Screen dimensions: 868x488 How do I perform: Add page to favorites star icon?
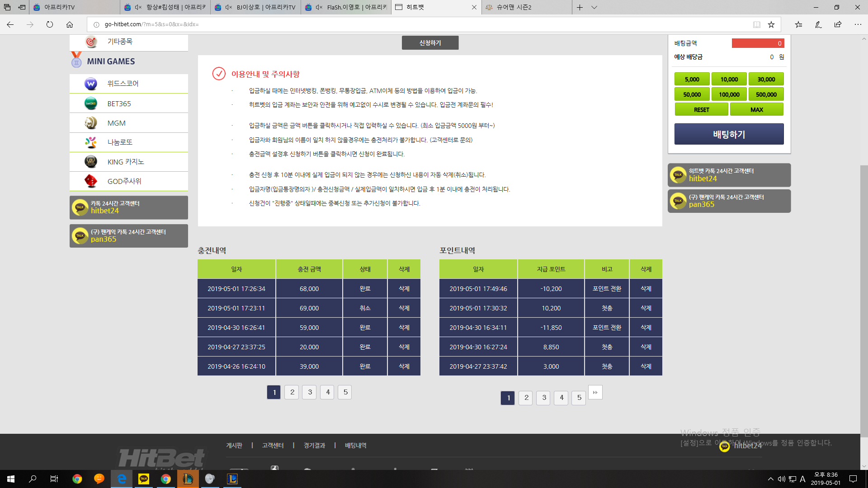pos(771,24)
